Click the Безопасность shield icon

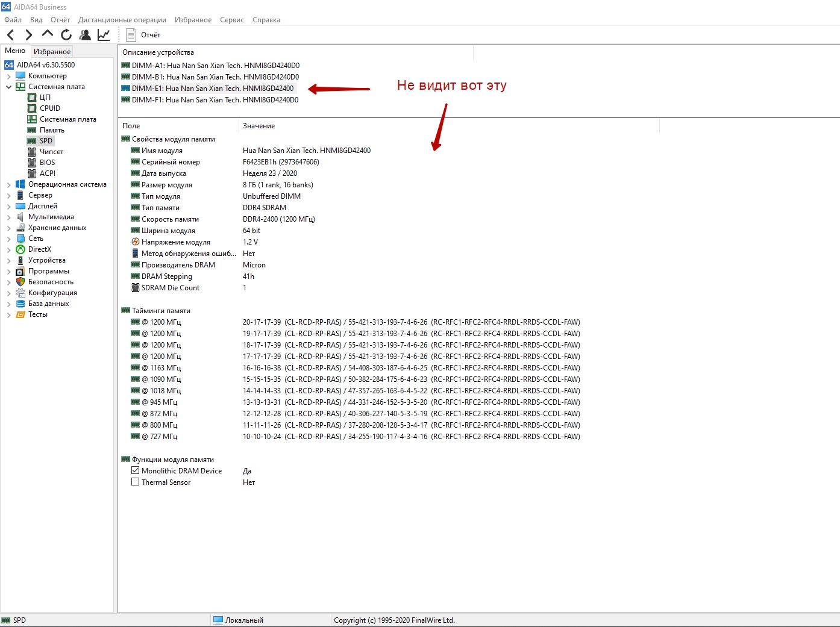20,282
